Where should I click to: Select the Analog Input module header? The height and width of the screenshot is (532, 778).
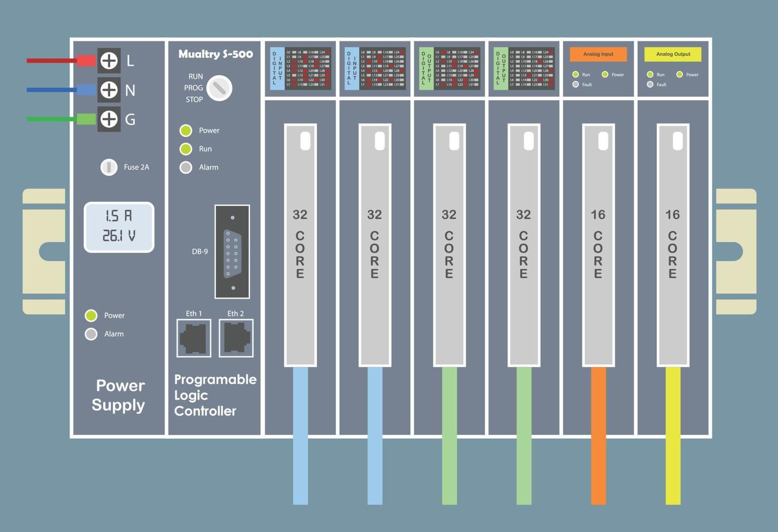598,54
